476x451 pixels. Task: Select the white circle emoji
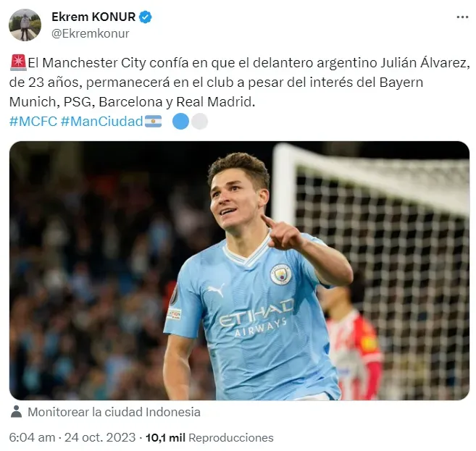point(199,122)
